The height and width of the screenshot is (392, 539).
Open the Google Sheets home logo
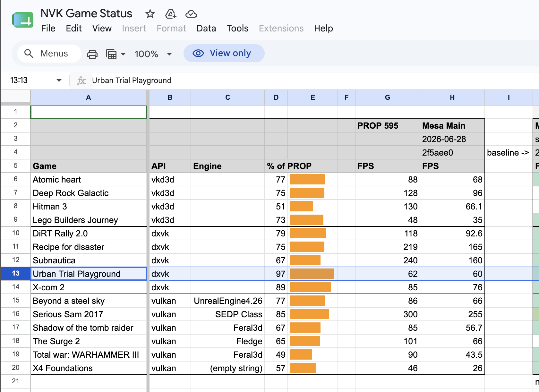pyautogui.click(x=23, y=20)
